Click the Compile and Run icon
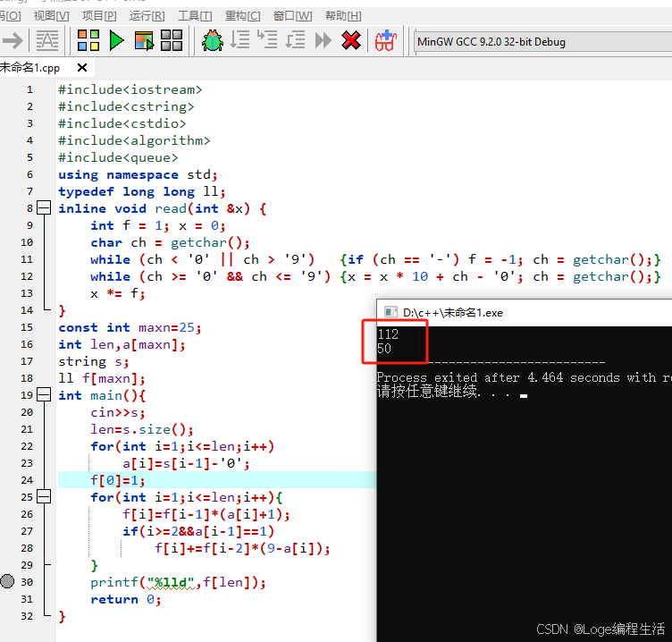This screenshot has width=672, height=642. pyautogui.click(x=144, y=40)
